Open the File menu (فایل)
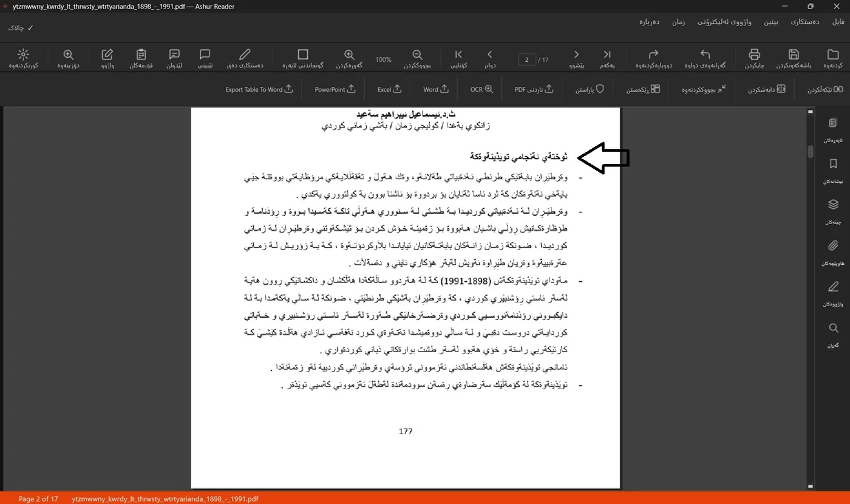850x504 pixels. pos(838,22)
